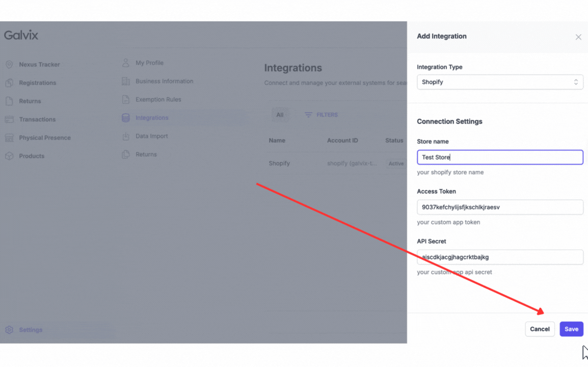
Task: Go to Transactions section
Action: click(x=37, y=119)
